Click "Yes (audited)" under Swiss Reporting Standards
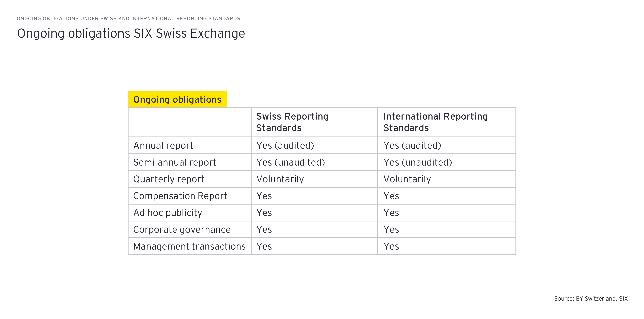 pyautogui.click(x=285, y=146)
